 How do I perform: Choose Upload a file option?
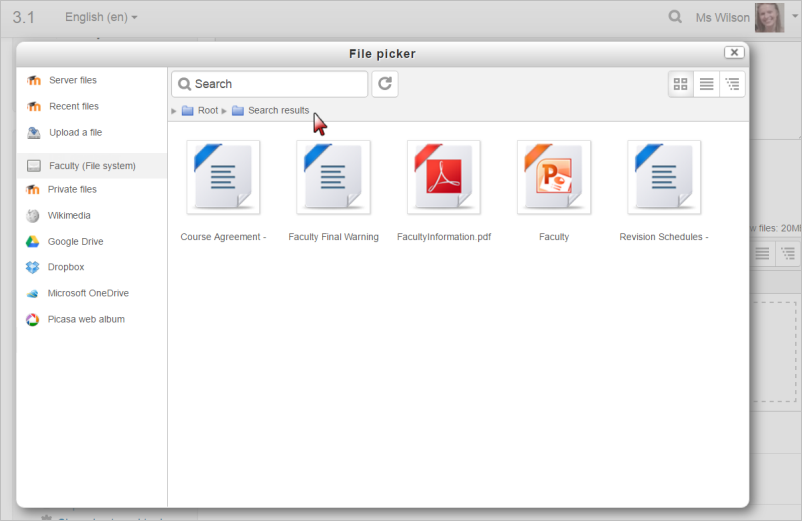(x=75, y=132)
